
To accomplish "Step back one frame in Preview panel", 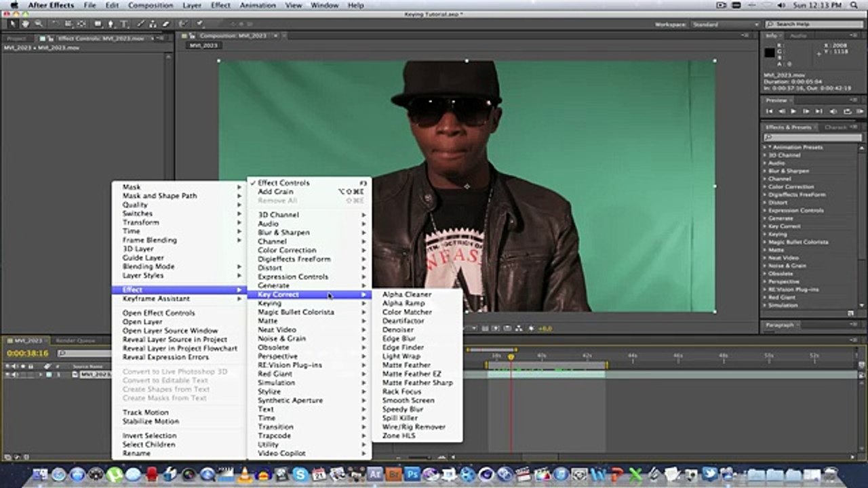I will tap(781, 111).
